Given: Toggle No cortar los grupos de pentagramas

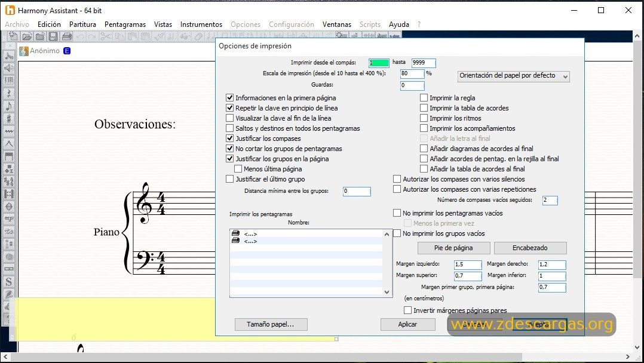Looking at the screenshot, I should click(x=229, y=148).
